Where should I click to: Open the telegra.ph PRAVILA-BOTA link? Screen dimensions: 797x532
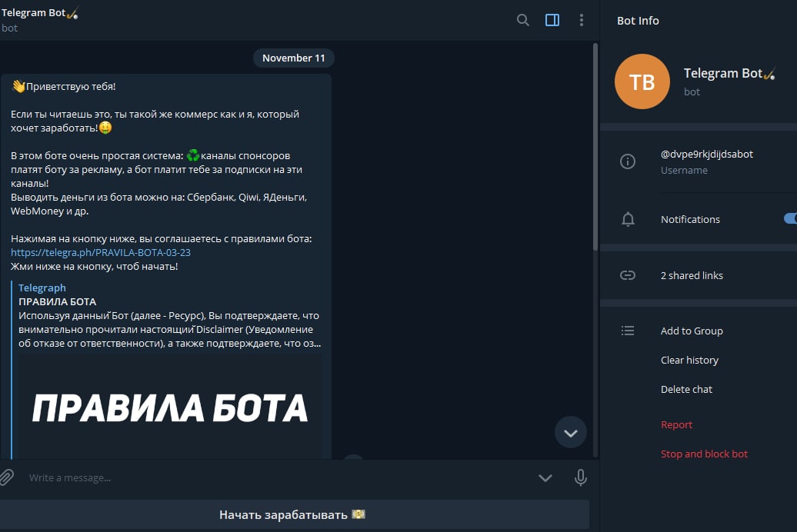click(x=101, y=252)
